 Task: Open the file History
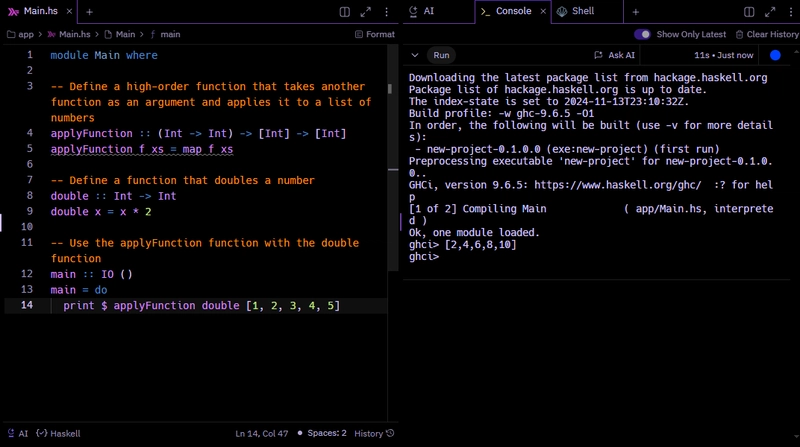point(374,433)
